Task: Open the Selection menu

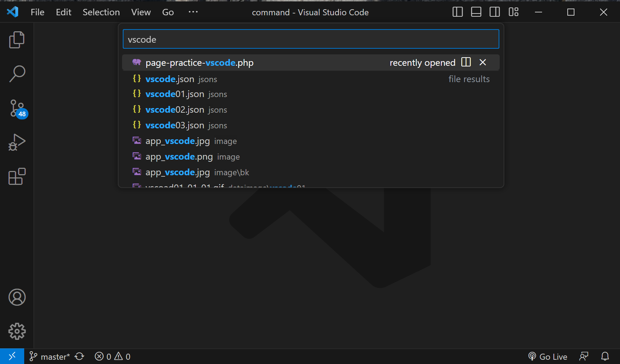Action: pos(101,12)
